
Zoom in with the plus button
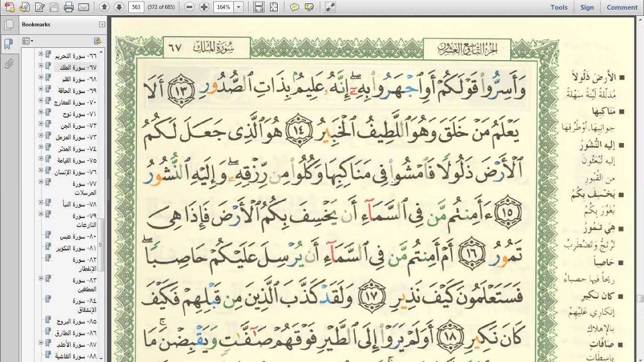tap(204, 7)
